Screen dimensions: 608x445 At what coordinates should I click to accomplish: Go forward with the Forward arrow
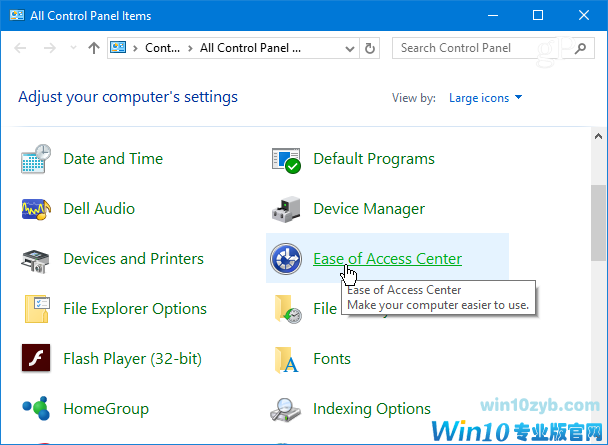coord(50,48)
